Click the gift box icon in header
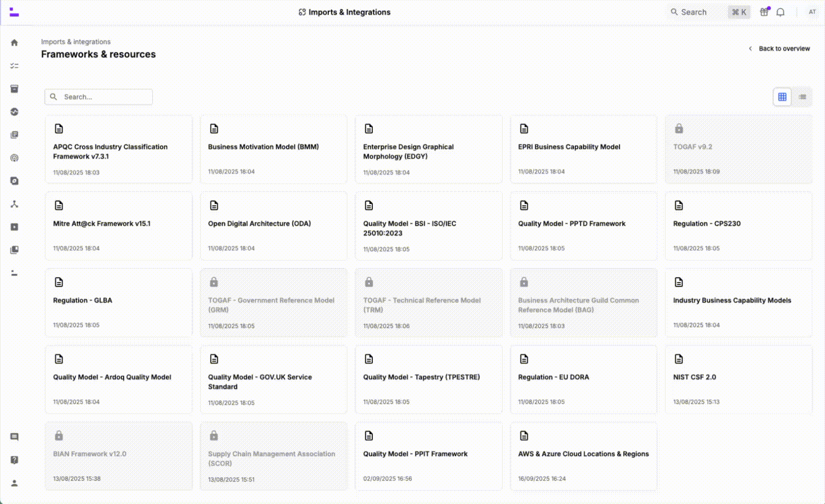The width and height of the screenshot is (825, 504). (x=764, y=12)
